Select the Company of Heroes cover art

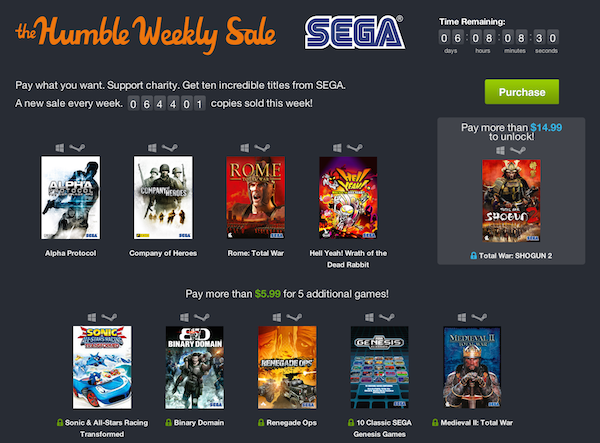tap(163, 197)
